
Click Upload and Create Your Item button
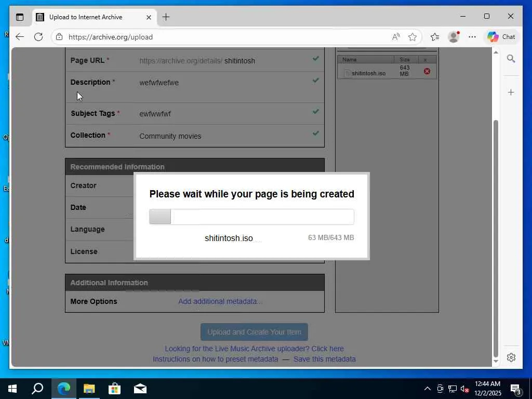[254, 332]
